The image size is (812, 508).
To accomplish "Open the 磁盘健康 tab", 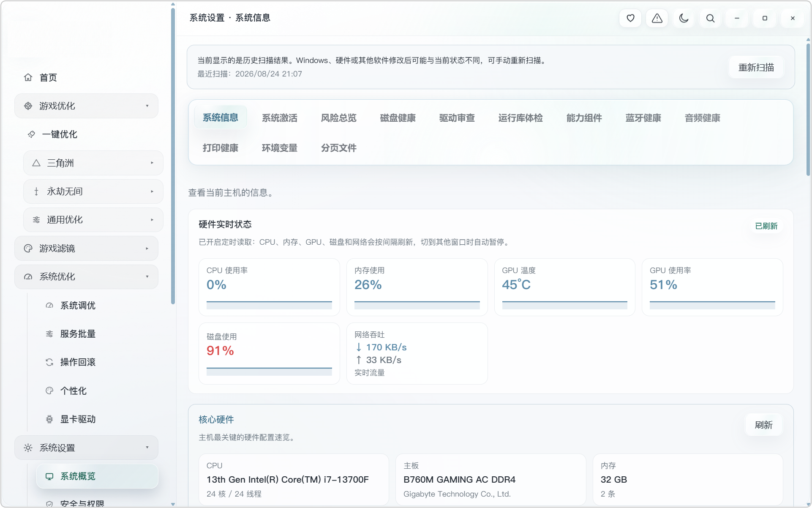I will [x=398, y=118].
